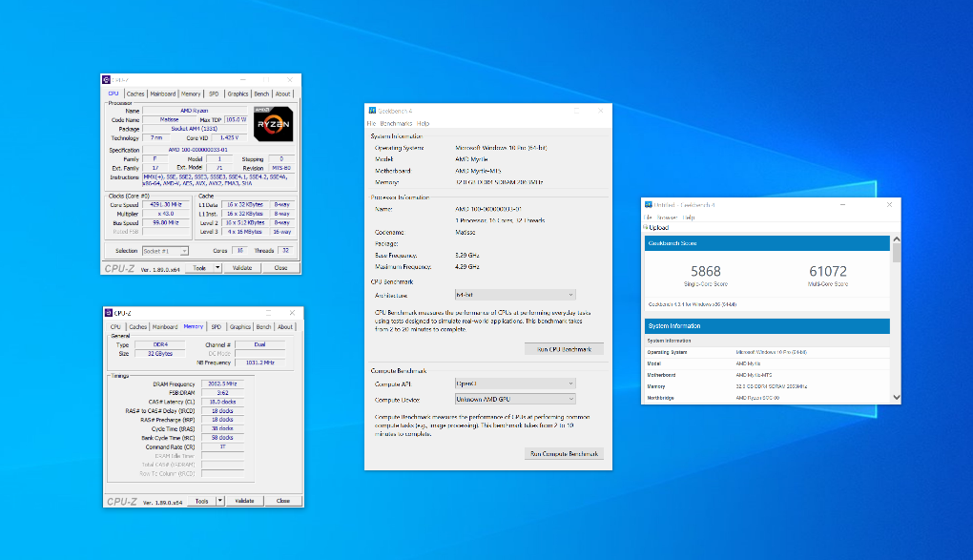Screen dimensions: 973x560
Task: Open the Compute API OpenCL dropdown
Action: pos(515,384)
